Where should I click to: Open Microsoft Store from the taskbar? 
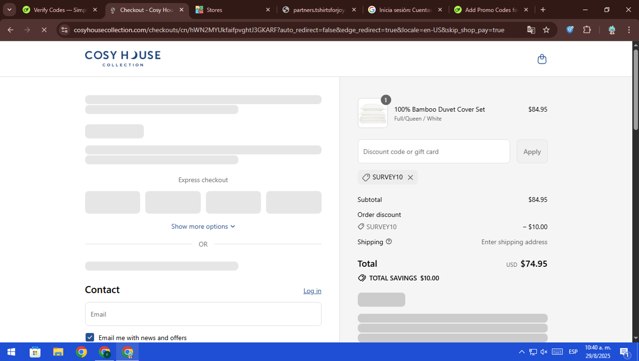(x=35, y=352)
